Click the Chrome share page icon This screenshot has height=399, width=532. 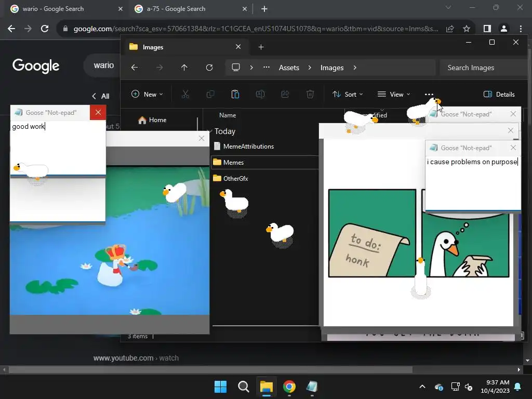click(x=450, y=29)
